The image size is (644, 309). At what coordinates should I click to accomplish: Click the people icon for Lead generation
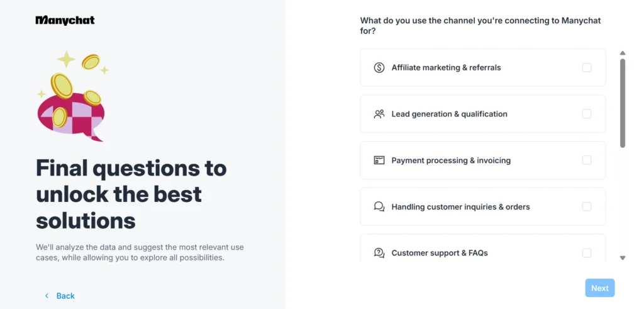[x=379, y=114]
